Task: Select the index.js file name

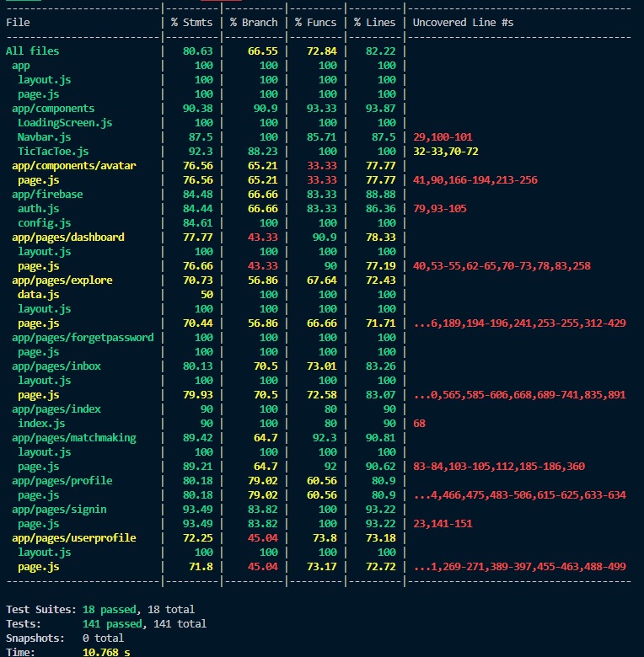Action: pos(41,423)
